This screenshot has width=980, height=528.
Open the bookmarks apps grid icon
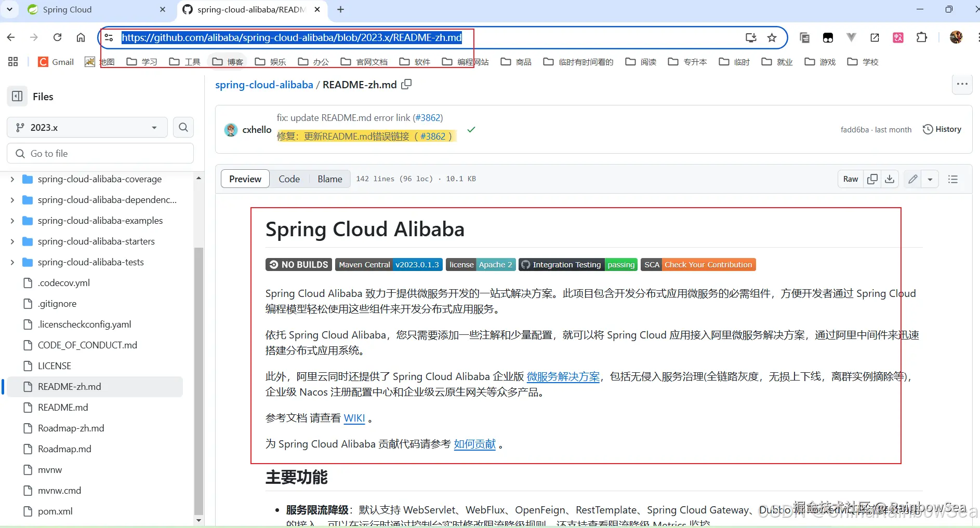[x=13, y=62]
